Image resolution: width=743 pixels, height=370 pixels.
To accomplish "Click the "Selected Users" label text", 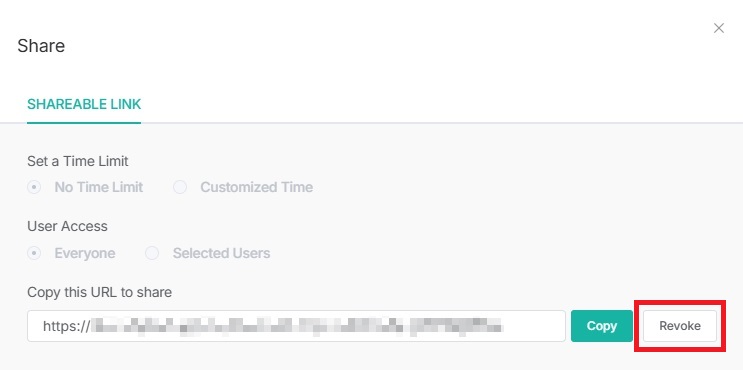I will pyautogui.click(x=221, y=253).
